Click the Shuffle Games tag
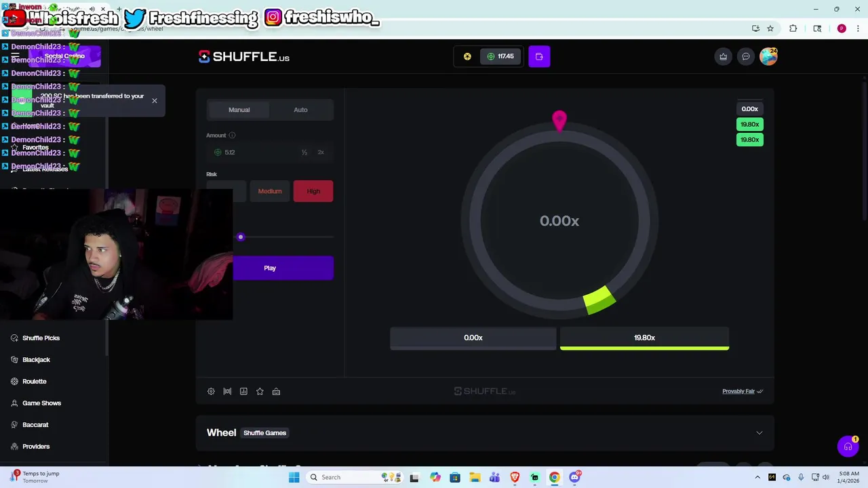Screen dimensions: 868x488 [264, 432]
